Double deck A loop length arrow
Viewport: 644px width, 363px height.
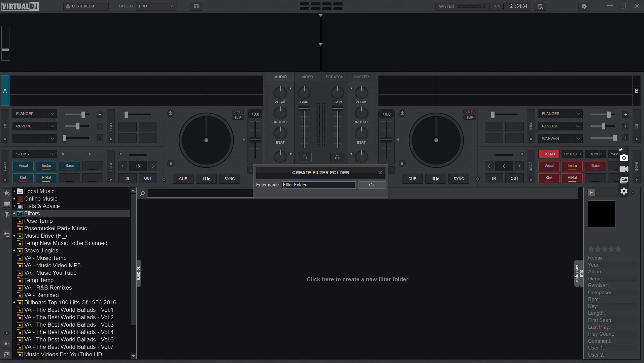[153, 166]
